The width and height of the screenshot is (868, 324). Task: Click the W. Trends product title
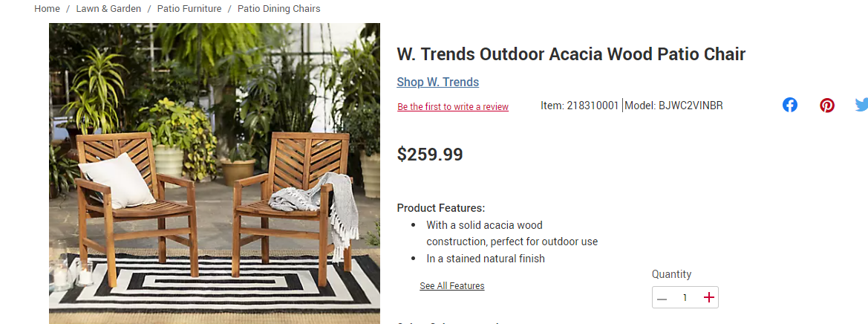click(571, 54)
